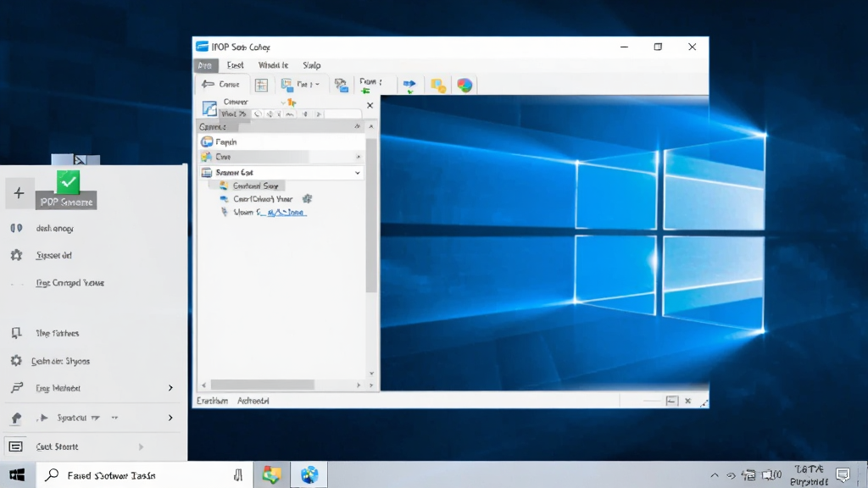Close the side panel with its X button
The height and width of the screenshot is (488, 868).
click(370, 105)
